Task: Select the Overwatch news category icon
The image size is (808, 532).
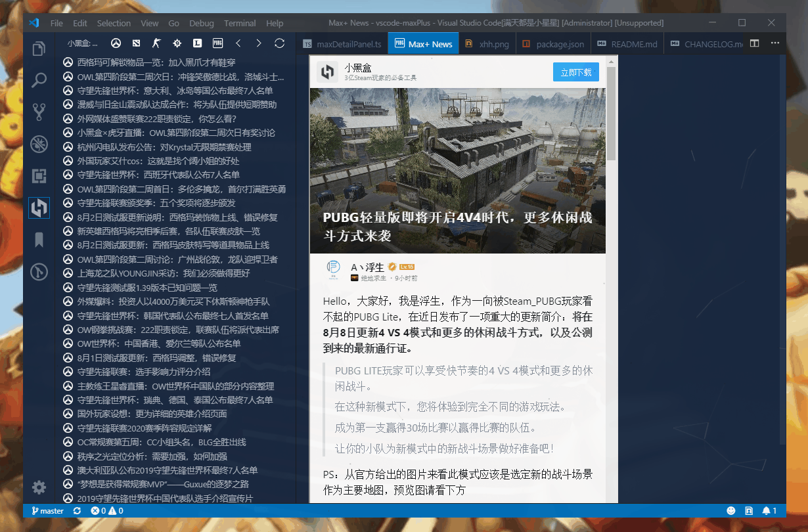Action: pyautogui.click(x=116, y=43)
